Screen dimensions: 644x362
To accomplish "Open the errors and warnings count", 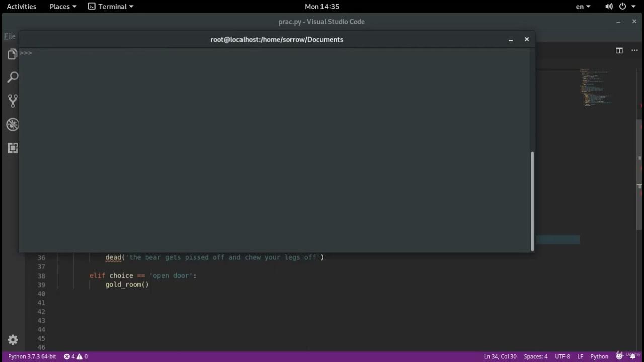I will tap(75, 356).
